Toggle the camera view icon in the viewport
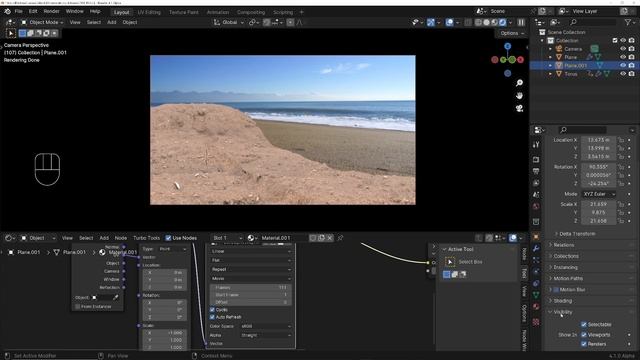 click(x=519, y=108)
